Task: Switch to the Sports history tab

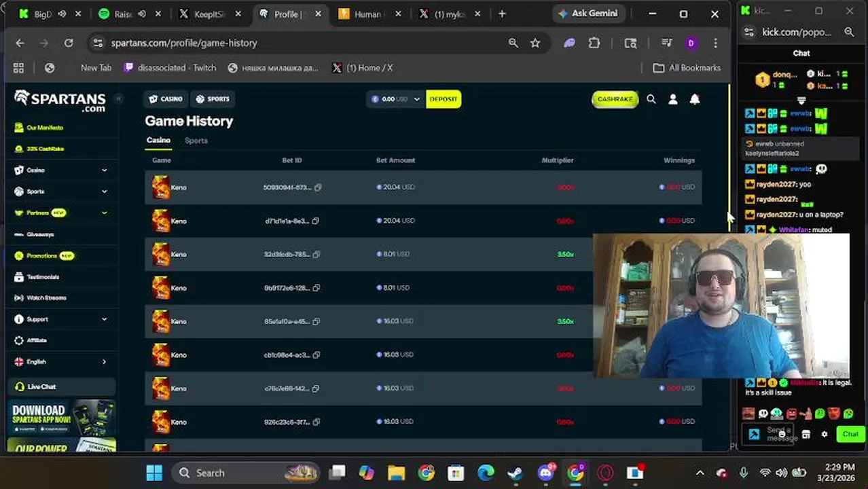Action: coord(196,141)
